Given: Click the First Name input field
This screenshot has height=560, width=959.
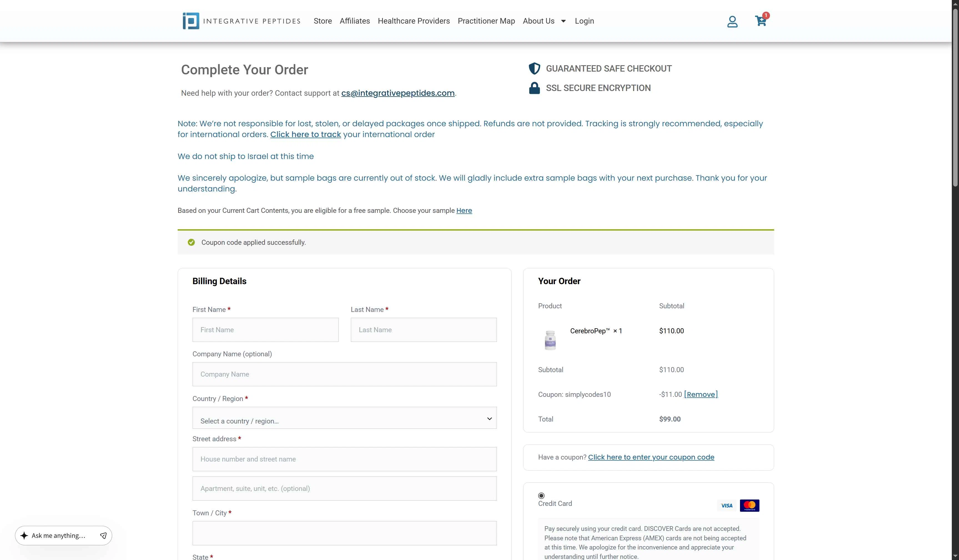Looking at the screenshot, I should coord(265,329).
